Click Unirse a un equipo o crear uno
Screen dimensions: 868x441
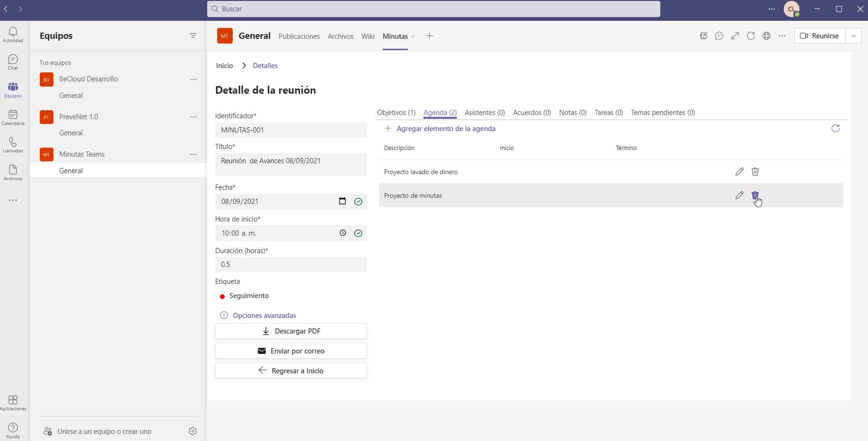tap(98, 432)
